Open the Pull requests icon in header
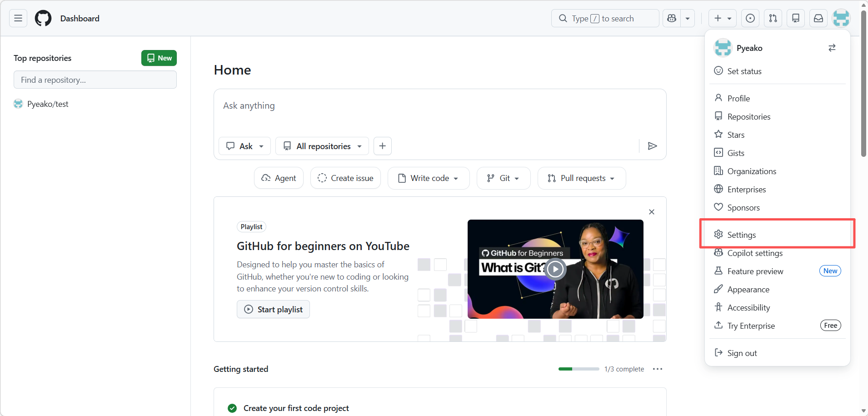The height and width of the screenshot is (416, 868). [773, 18]
